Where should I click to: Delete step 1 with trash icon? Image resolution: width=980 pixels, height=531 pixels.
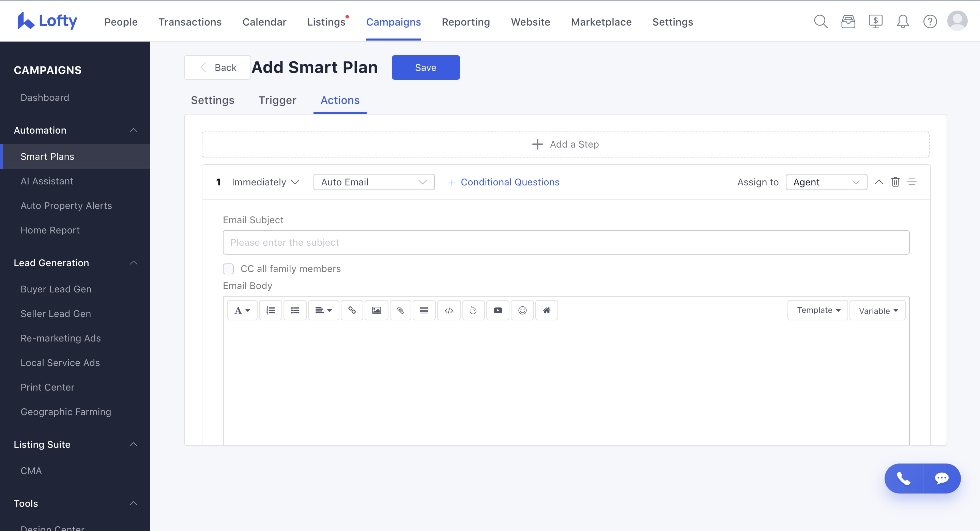895,182
